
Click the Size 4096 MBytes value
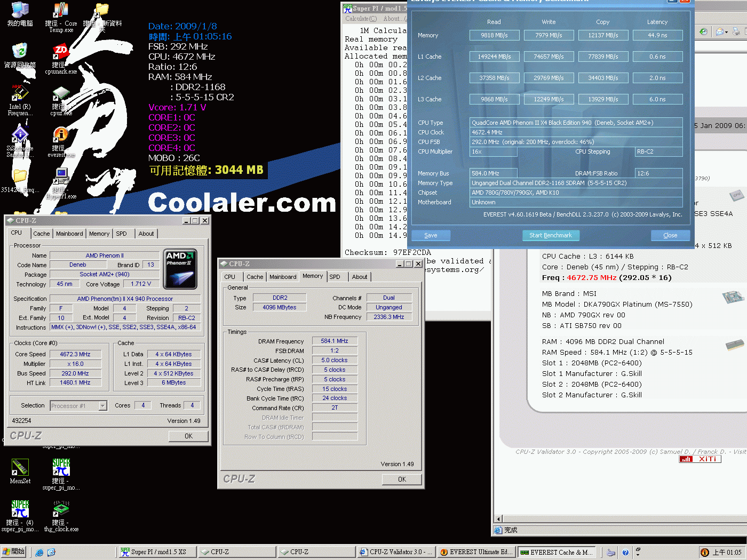pos(280,307)
